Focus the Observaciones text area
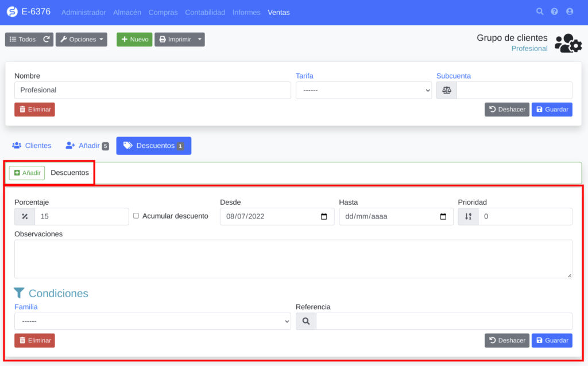Image resolution: width=588 pixels, height=366 pixels. click(x=293, y=259)
